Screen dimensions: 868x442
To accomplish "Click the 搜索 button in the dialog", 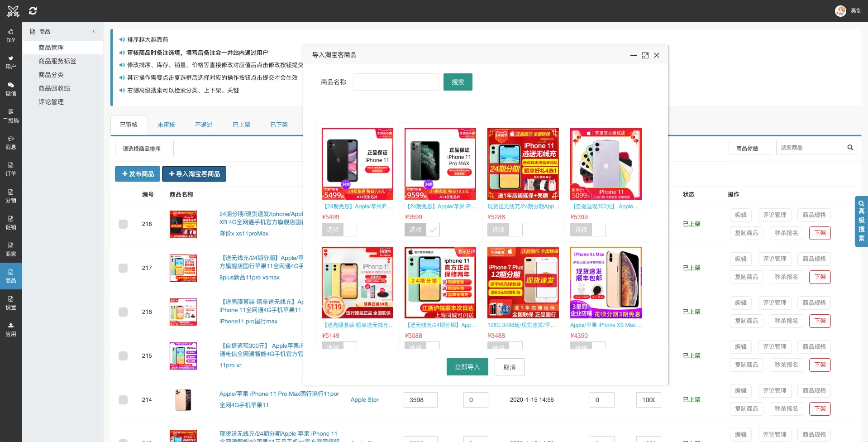I will [458, 82].
